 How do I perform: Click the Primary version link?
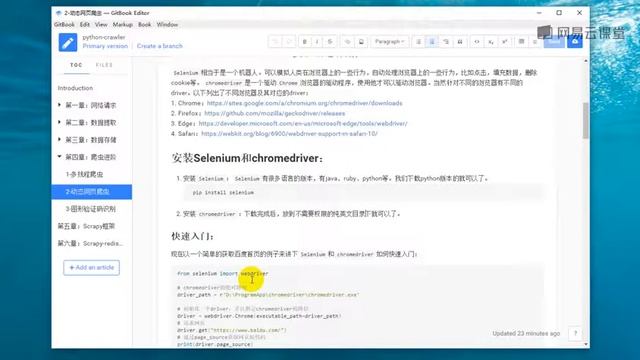[x=105, y=46]
